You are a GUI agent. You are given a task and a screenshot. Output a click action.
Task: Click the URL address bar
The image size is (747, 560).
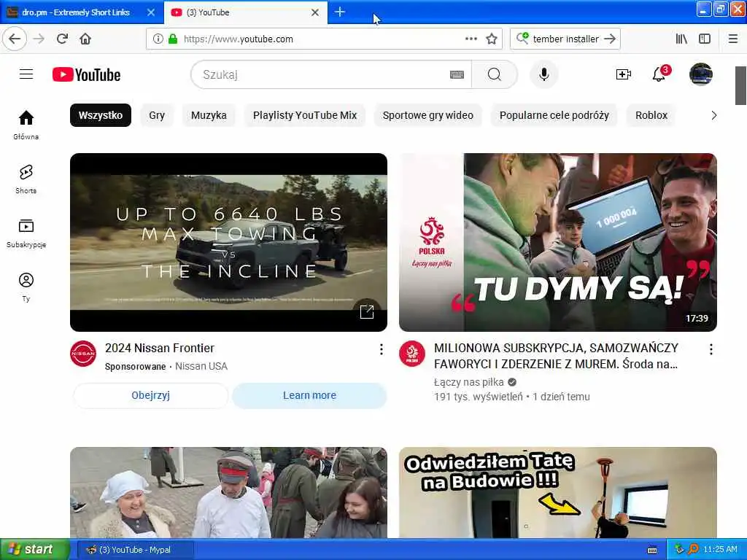coord(324,39)
